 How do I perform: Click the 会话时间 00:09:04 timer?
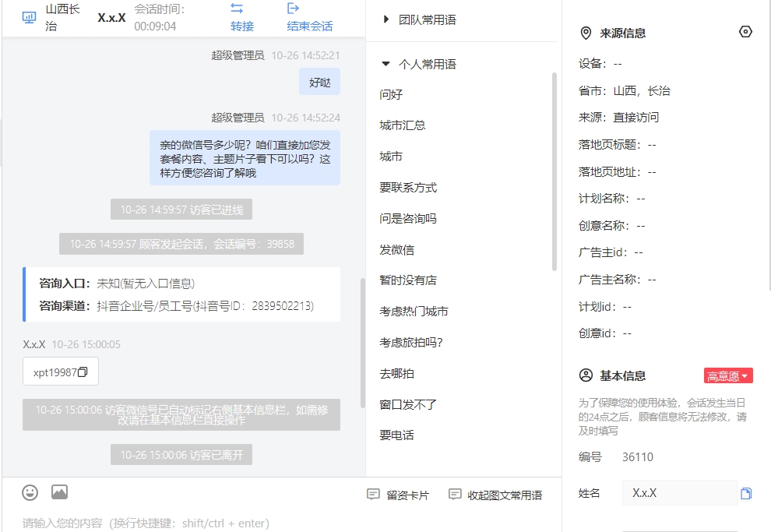coord(160,18)
